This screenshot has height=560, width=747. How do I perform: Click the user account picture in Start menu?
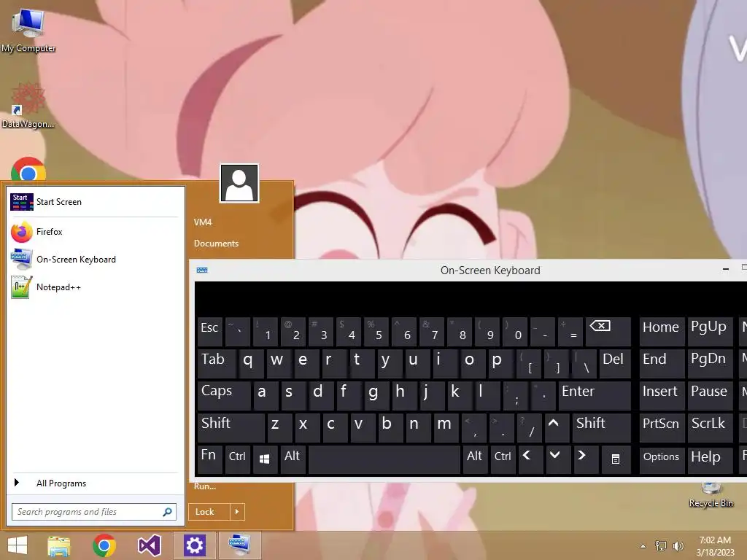[239, 183]
